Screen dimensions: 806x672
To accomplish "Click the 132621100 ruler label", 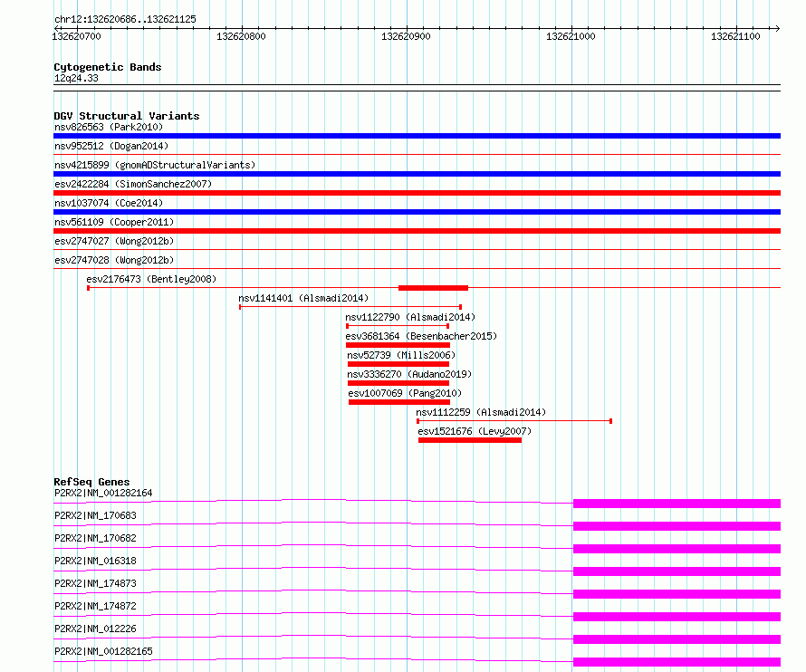I will (x=735, y=36).
